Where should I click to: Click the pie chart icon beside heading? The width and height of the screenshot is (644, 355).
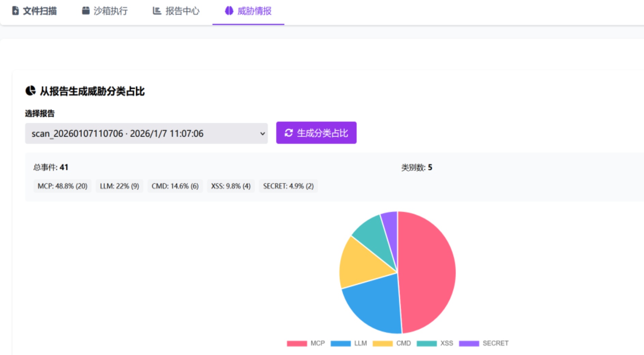pyautogui.click(x=30, y=91)
